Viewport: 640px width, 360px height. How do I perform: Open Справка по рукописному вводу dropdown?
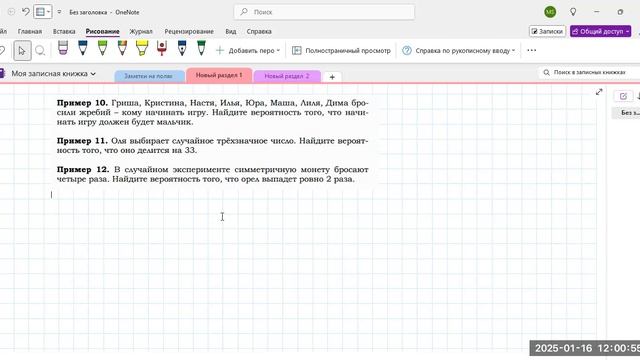pyautogui.click(x=458, y=51)
